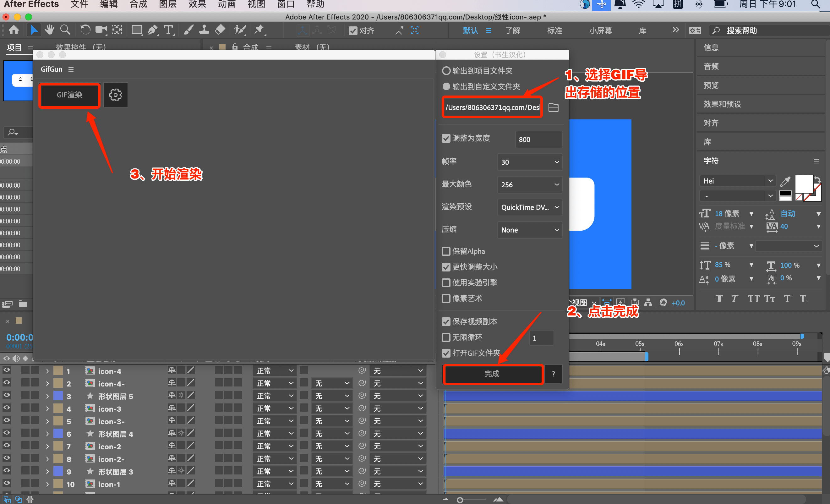Click the GIF渲染 button

click(x=69, y=95)
